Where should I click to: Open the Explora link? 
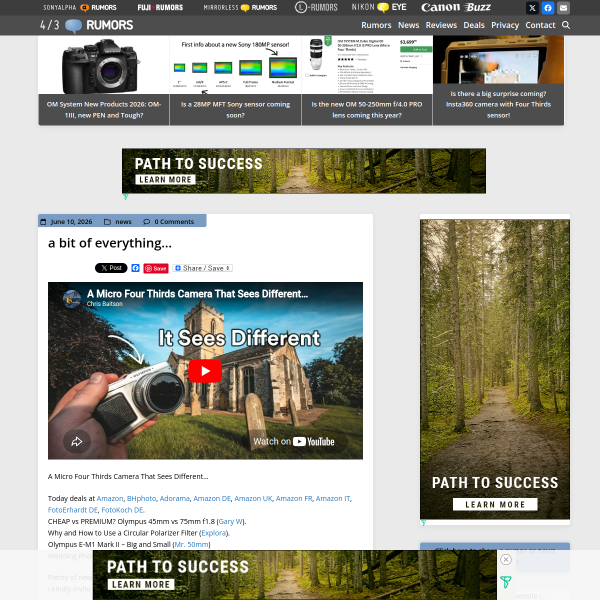tap(214, 533)
